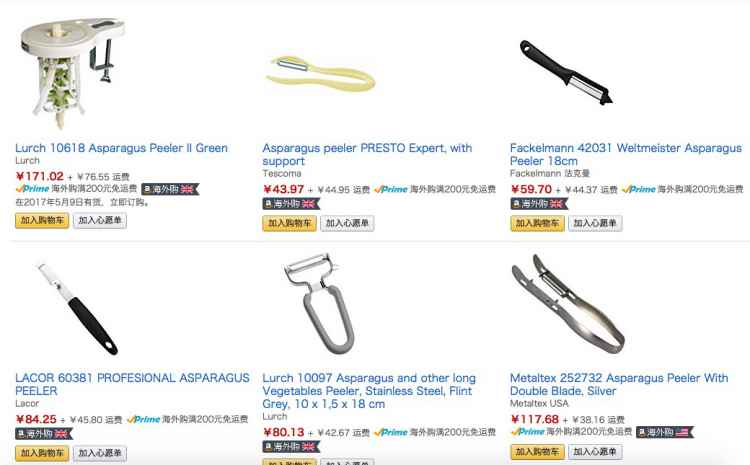Click the Prime logo under the Lurch 10618 price
Image resolution: width=750 pixels, height=465 pixels.
click(33, 188)
